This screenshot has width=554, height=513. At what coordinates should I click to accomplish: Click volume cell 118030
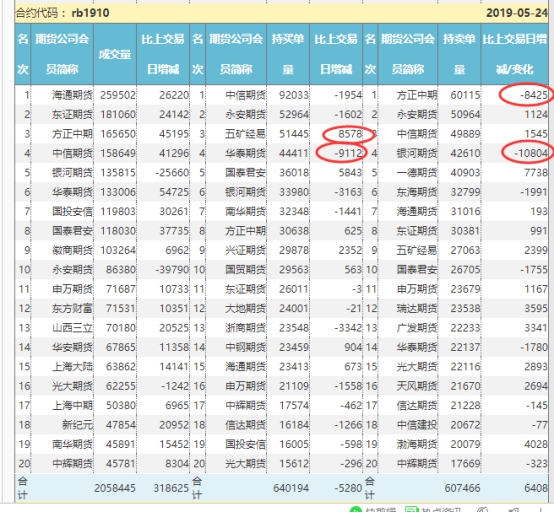tap(118, 231)
